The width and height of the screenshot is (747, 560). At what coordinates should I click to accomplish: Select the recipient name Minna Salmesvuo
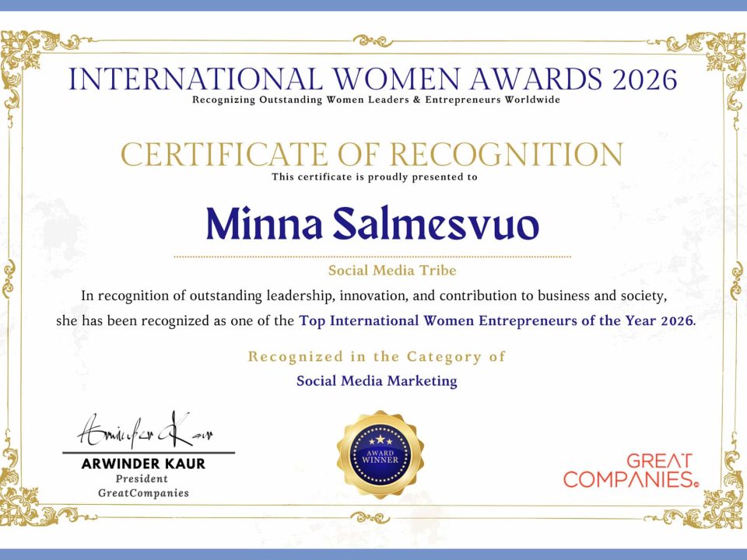point(372,224)
